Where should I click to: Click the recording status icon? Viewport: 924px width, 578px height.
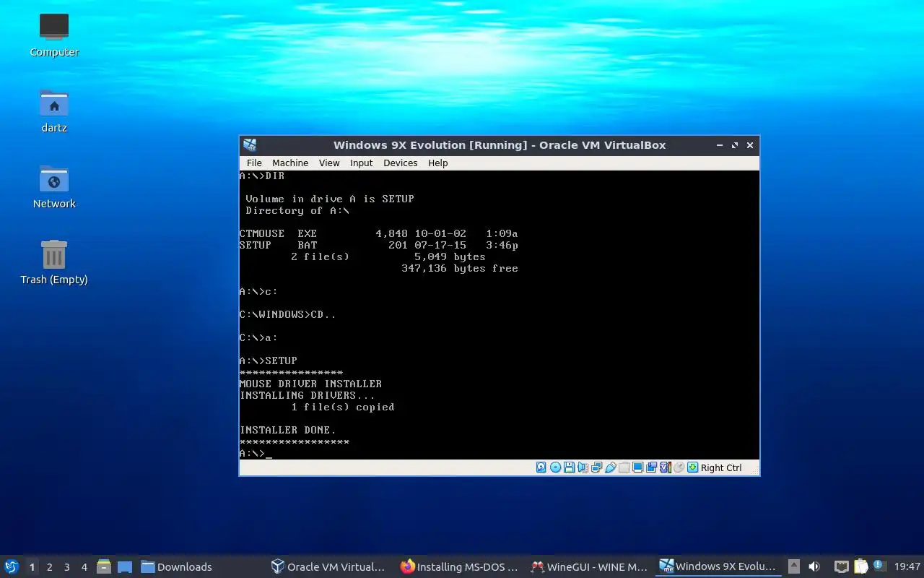click(651, 467)
